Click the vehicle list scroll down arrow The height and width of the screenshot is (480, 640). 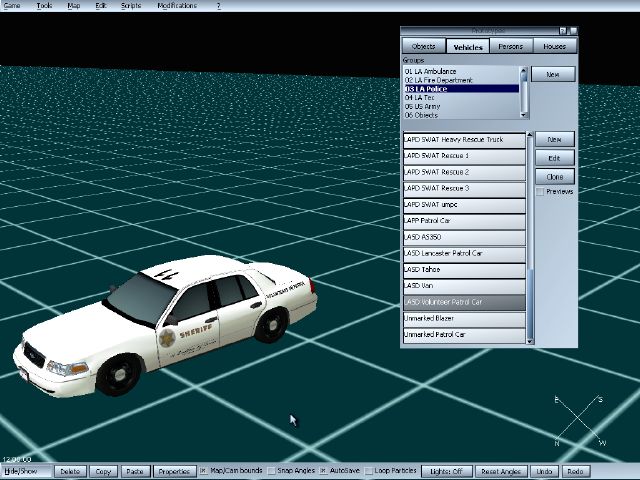[x=530, y=341]
